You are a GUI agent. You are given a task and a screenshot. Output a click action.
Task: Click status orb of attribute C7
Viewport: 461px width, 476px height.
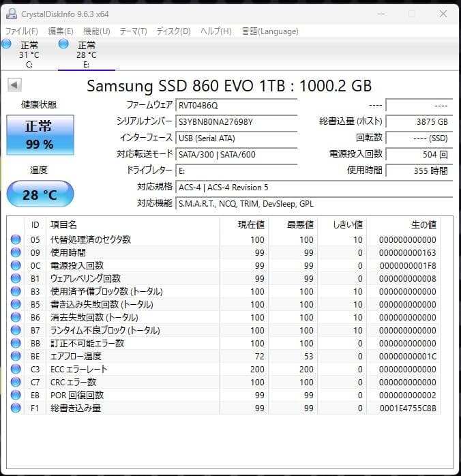16,382
